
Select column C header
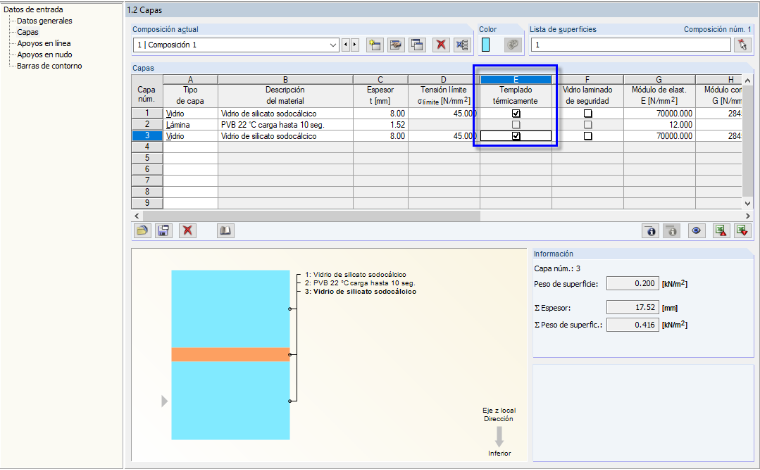click(380, 79)
